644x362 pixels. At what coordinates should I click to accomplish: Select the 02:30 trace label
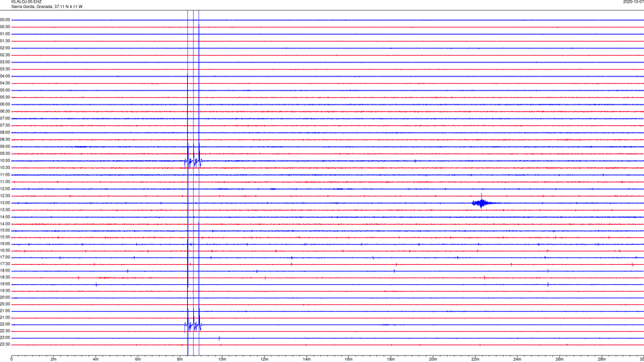[5, 54]
